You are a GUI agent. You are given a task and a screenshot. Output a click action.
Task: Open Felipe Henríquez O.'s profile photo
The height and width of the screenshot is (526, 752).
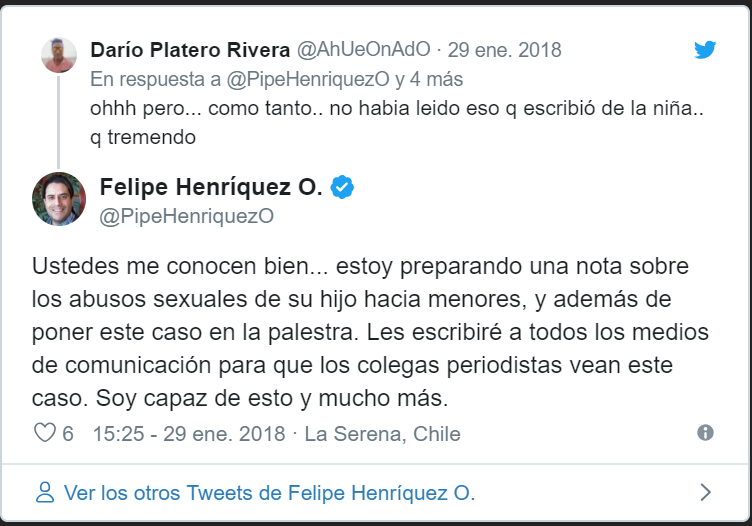pyautogui.click(x=59, y=198)
